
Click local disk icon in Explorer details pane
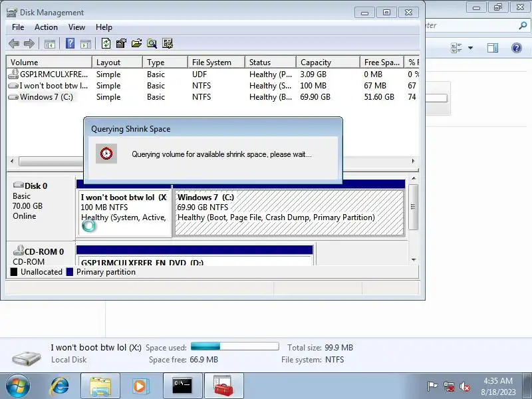click(26, 358)
